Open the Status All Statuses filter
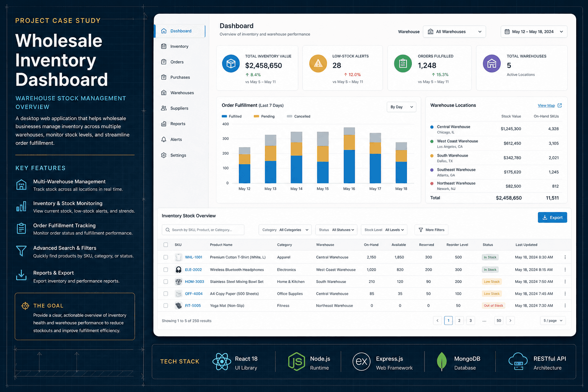This screenshot has height=392, width=588. (336, 230)
